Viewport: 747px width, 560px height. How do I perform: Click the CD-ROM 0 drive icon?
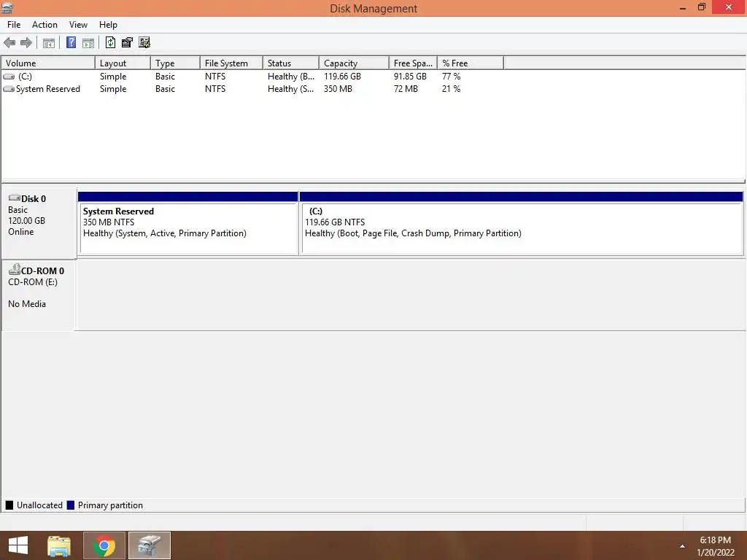[15, 270]
